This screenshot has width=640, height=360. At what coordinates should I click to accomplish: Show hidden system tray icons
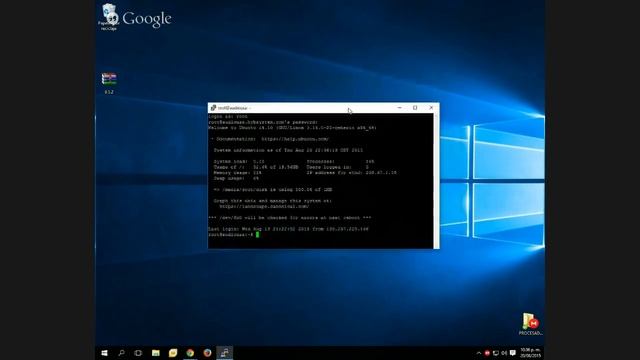(x=479, y=353)
